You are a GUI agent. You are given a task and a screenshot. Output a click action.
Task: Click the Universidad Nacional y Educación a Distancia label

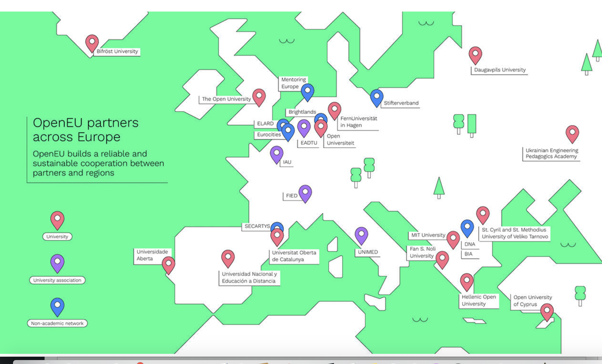tap(249, 278)
